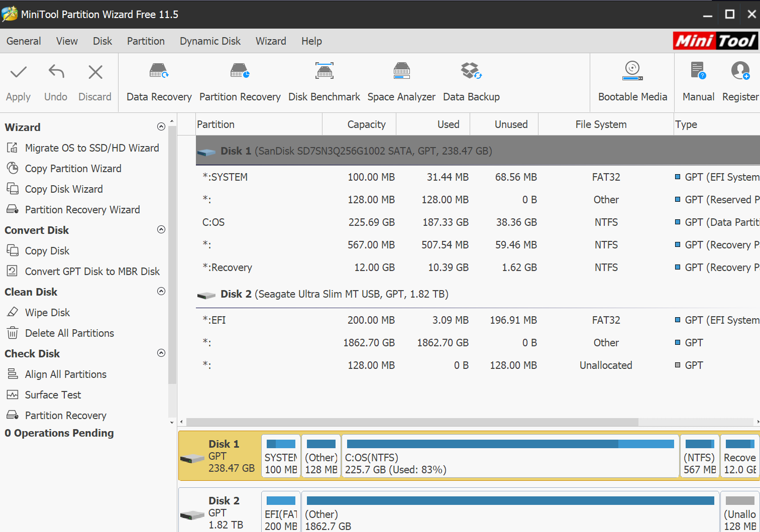Sort by File System column header
760x532 pixels.
(606, 124)
